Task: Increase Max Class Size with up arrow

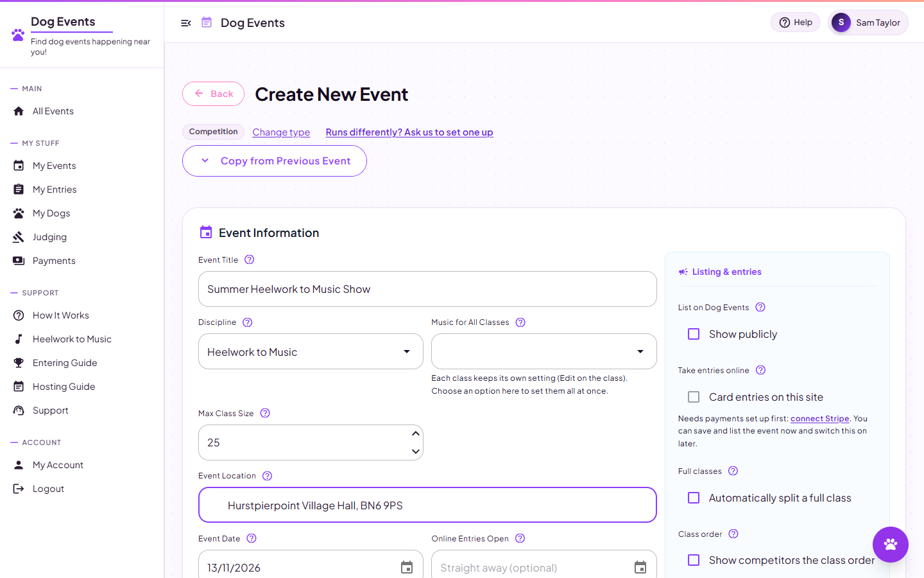Action: click(416, 433)
